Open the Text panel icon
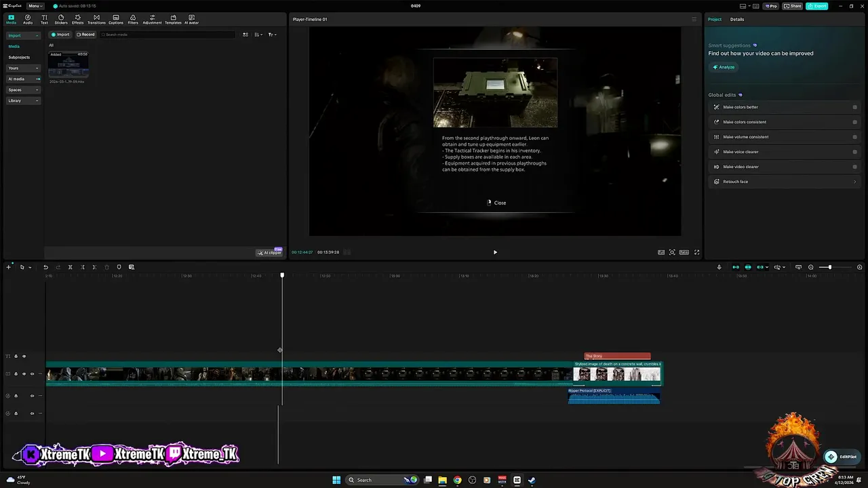Screen dimensions: 868x488 click(x=44, y=20)
